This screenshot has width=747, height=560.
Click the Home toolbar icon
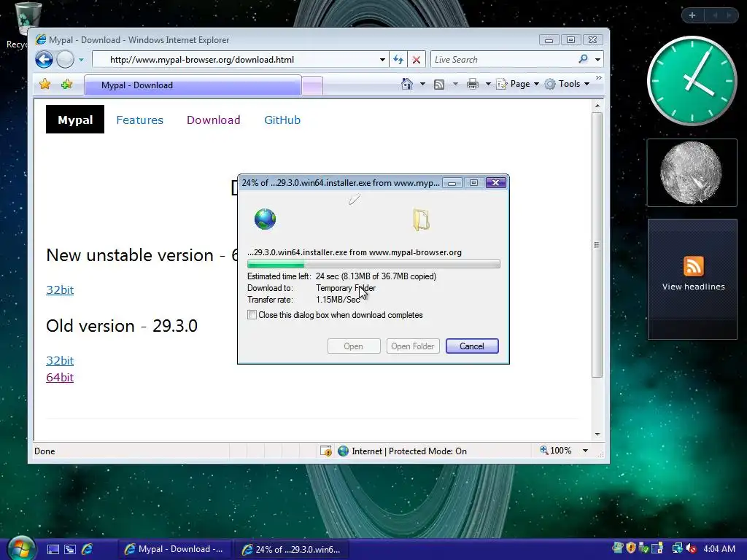click(406, 84)
